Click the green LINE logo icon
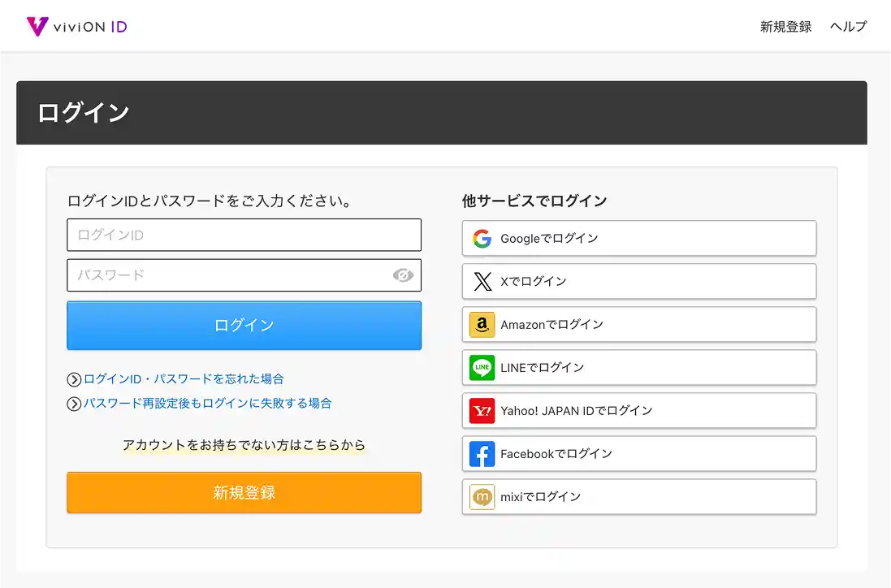The image size is (891, 588). pyautogui.click(x=482, y=368)
